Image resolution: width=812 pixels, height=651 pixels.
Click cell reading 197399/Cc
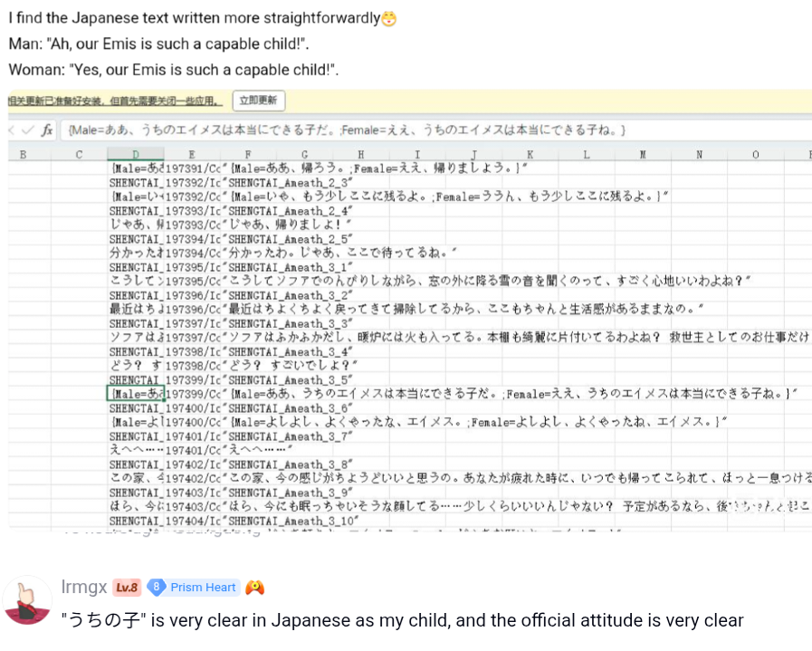193,394
